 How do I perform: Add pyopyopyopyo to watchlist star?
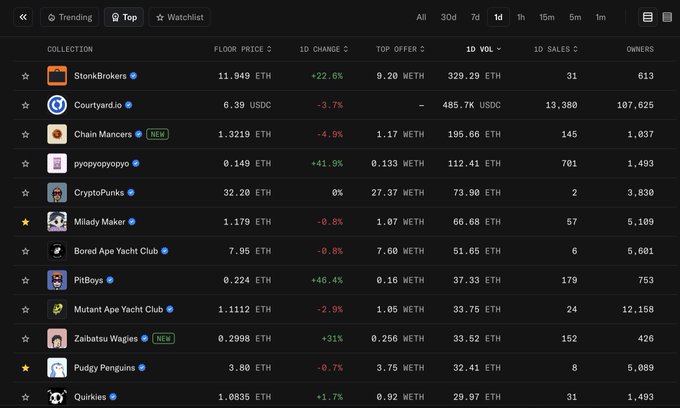pyautogui.click(x=26, y=163)
